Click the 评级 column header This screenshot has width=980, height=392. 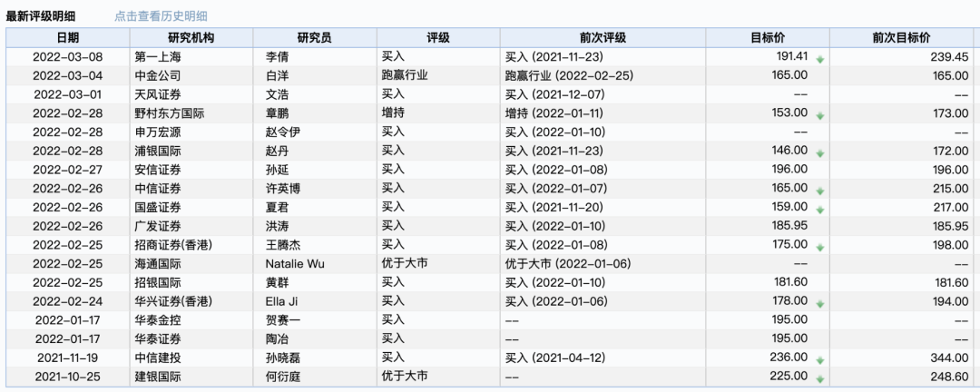(438, 37)
